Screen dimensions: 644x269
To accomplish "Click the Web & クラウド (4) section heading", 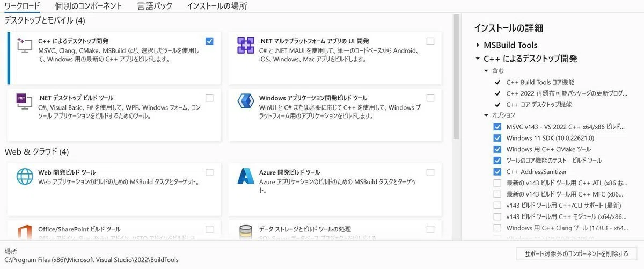I will coord(37,152).
